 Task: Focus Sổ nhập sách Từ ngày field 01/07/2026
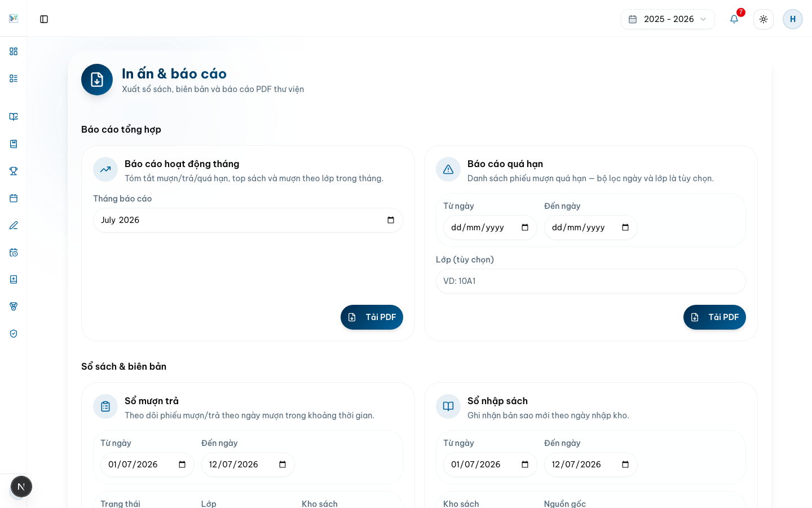(490, 465)
